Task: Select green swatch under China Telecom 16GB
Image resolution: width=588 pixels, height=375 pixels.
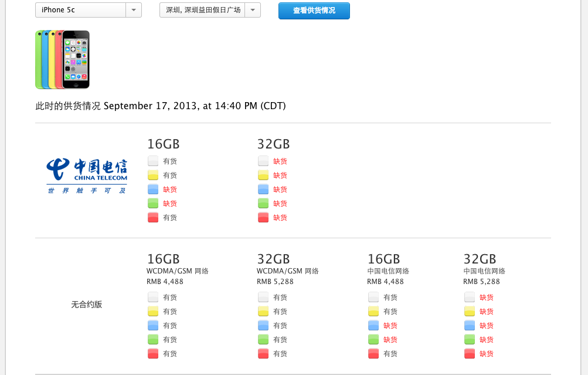Action: 153,204
